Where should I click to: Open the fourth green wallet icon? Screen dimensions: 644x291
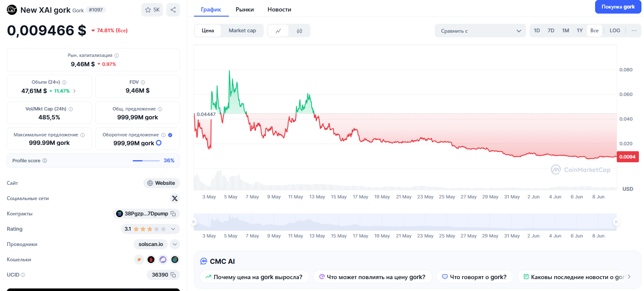click(175, 260)
